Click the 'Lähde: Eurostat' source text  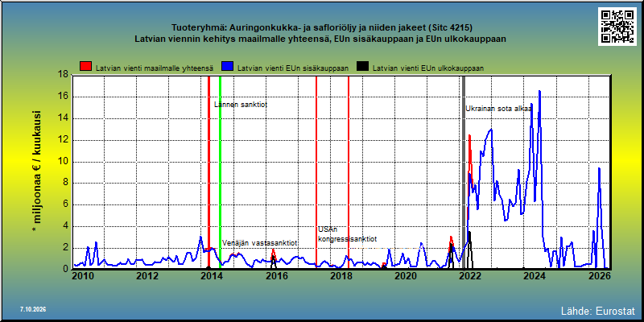[598, 310]
